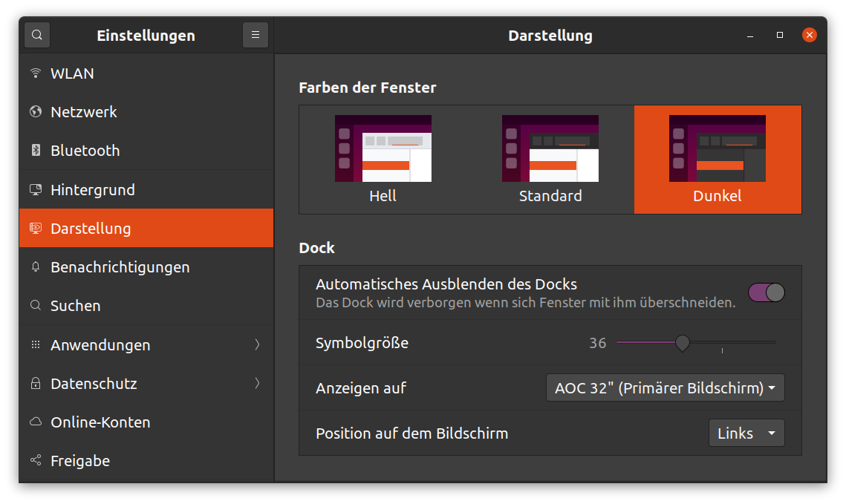Open the hamburger menu in Einstellungen
Viewport: 846px width, 504px height.
(x=256, y=35)
